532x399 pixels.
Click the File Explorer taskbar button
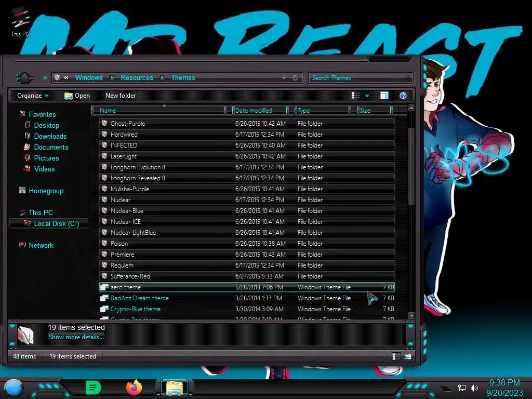[x=175, y=388]
